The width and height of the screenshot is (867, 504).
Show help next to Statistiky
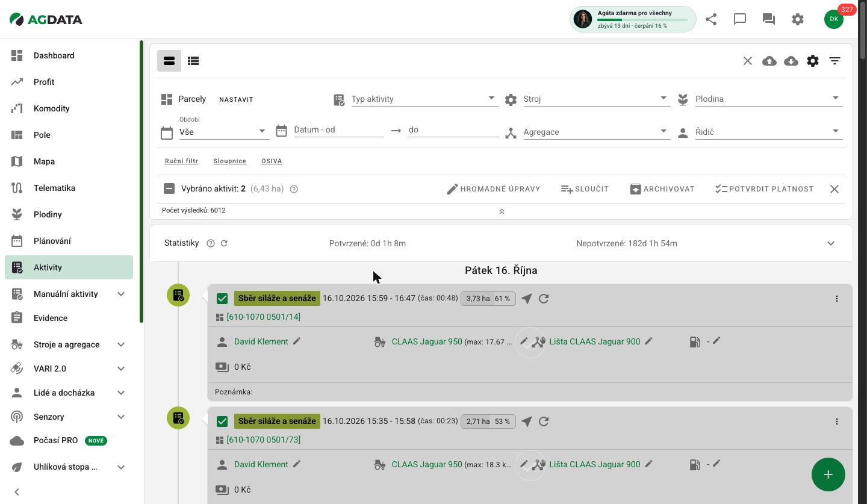pyautogui.click(x=211, y=243)
